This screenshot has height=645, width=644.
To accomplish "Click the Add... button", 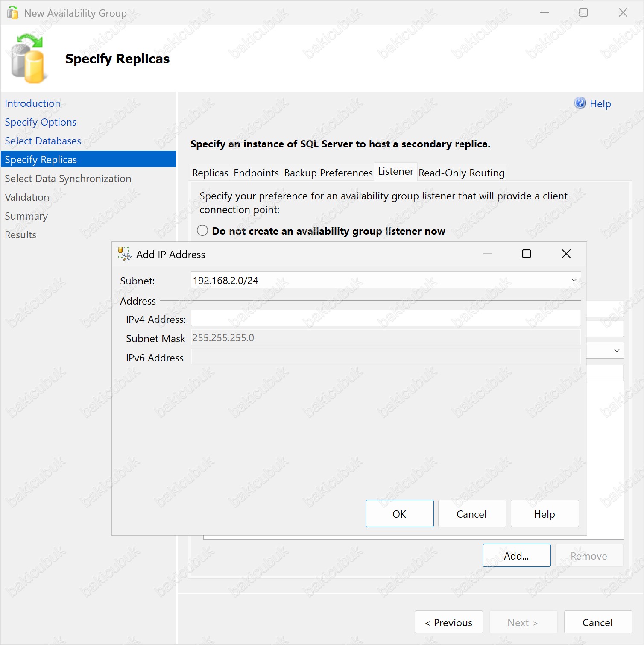I will coord(516,556).
